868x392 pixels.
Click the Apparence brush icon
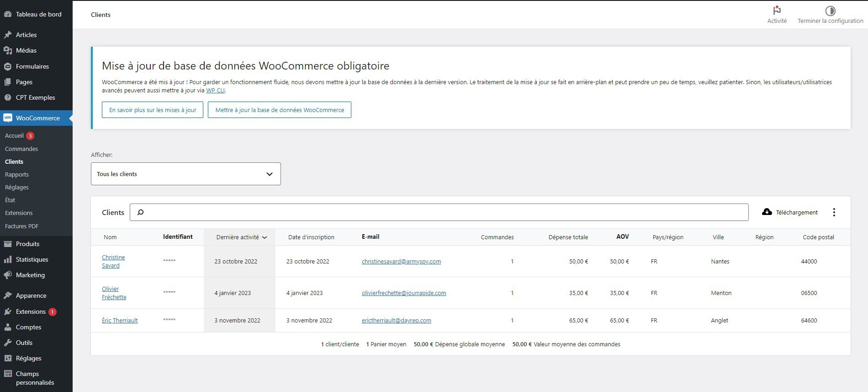pos(8,295)
